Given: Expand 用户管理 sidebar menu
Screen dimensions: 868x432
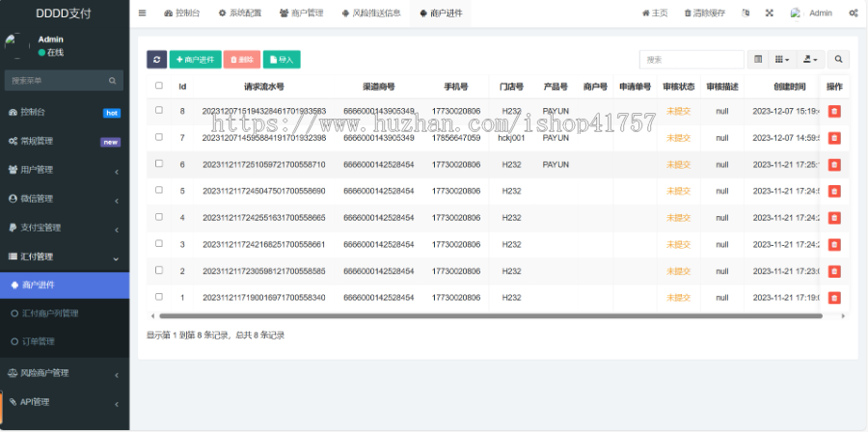Looking at the screenshot, I should click(x=65, y=170).
